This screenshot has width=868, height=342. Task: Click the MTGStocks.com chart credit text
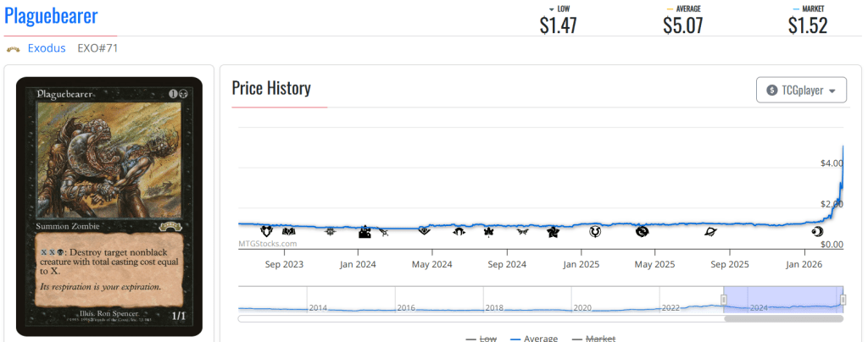point(266,244)
